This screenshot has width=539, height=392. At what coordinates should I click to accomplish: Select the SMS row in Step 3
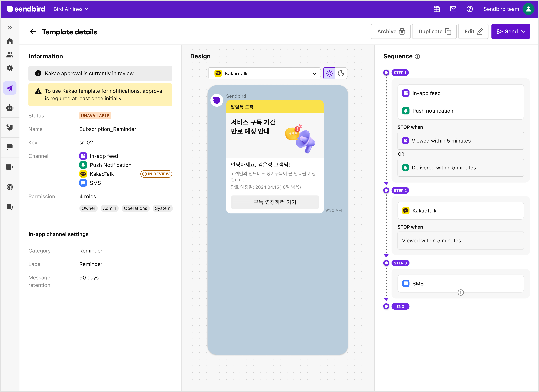pyautogui.click(x=460, y=284)
